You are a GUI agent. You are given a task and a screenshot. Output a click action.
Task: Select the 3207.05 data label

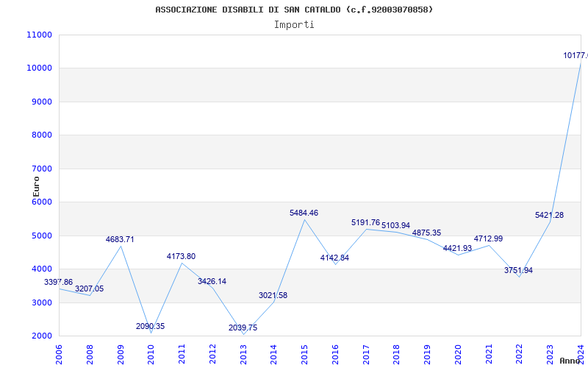coord(89,289)
